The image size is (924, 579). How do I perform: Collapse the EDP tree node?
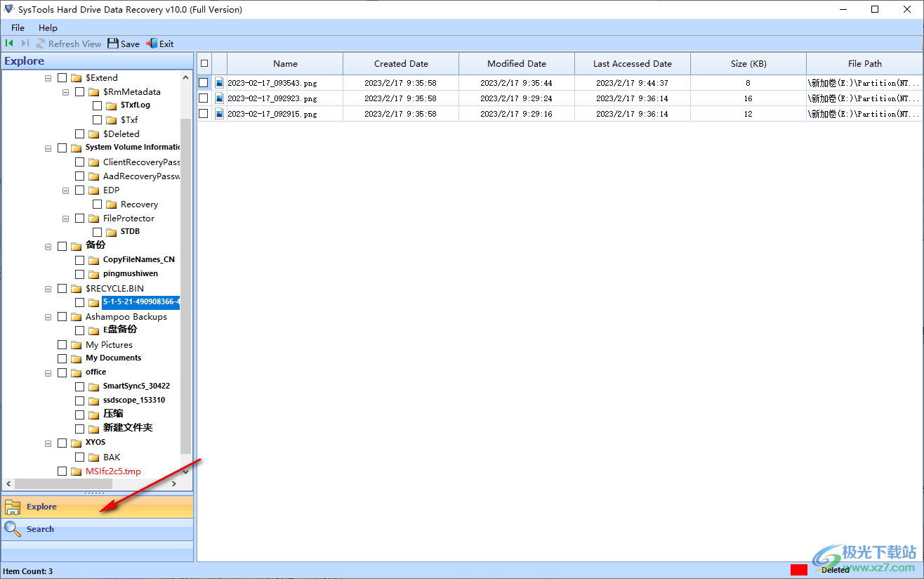tap(66, 190)
